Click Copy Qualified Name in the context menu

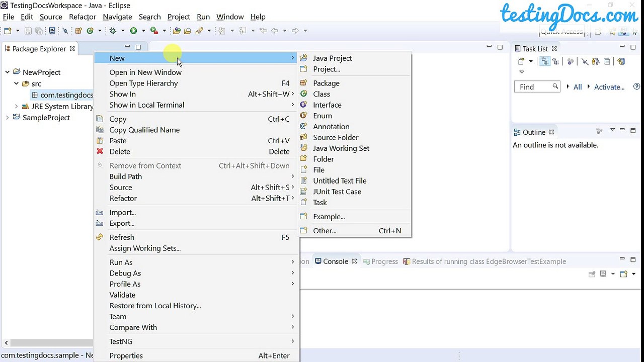[196, 130]
